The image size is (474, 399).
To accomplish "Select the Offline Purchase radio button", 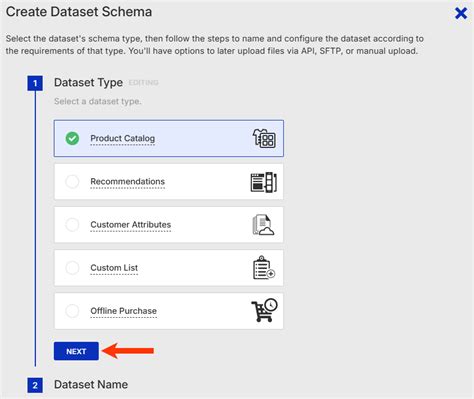I will (x=72, y=311).
